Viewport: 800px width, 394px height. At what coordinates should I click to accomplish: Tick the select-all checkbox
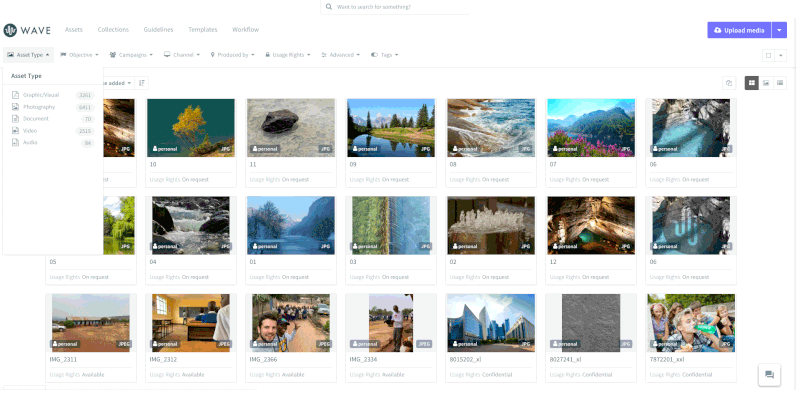click(768, 55)
